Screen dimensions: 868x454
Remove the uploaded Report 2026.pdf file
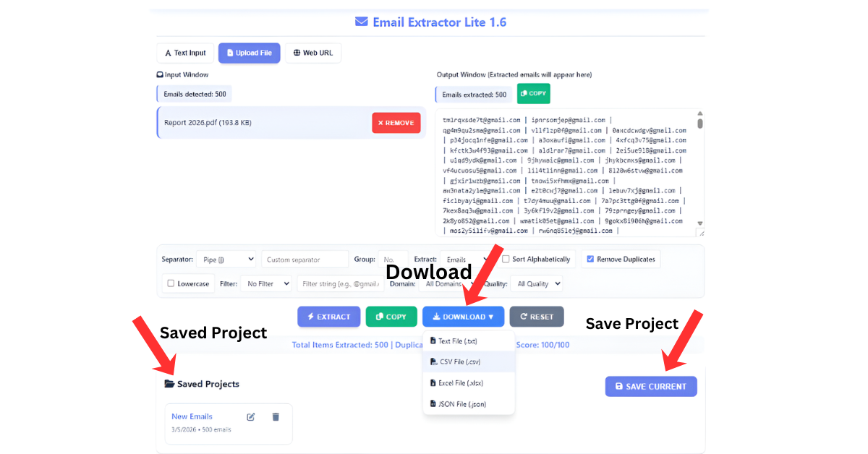(396, 123)
